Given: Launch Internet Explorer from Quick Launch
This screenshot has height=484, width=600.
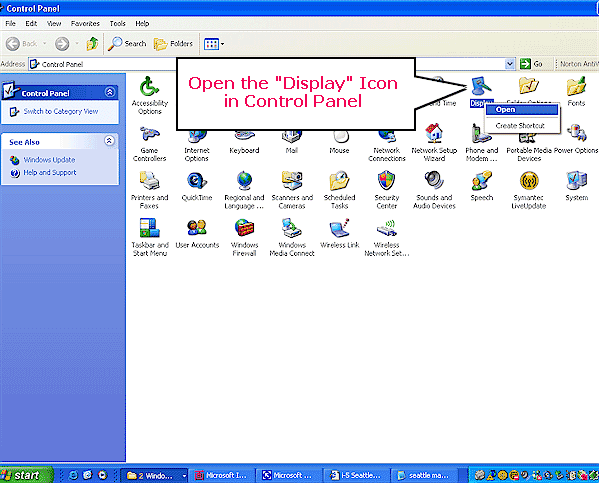Looking at the screenshot, I should (73, 475).
